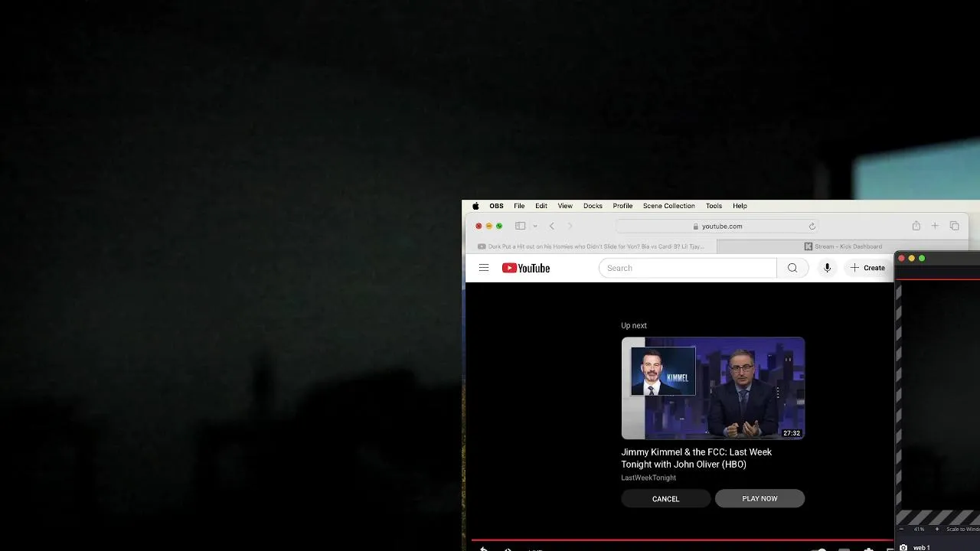Click the YouTube logo

coord(526,268)
